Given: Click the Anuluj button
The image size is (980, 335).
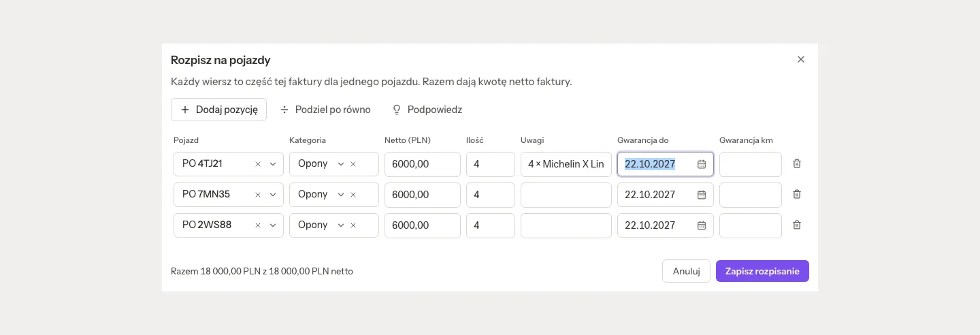Looking at the screenshot, I should [x=686, y=271].
